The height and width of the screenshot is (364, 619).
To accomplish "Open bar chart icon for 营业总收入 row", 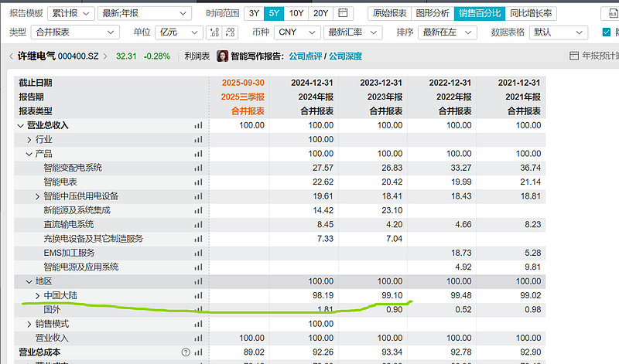I will pyautogui.click(x=198, y=125).
